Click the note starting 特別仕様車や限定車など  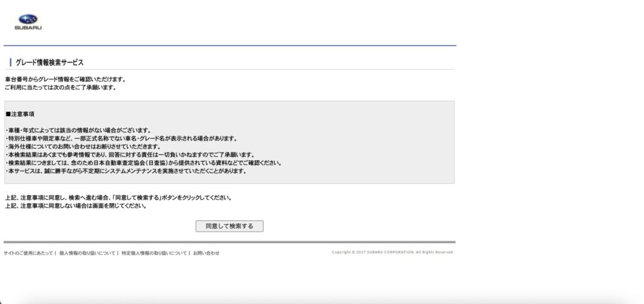point(121,139)
